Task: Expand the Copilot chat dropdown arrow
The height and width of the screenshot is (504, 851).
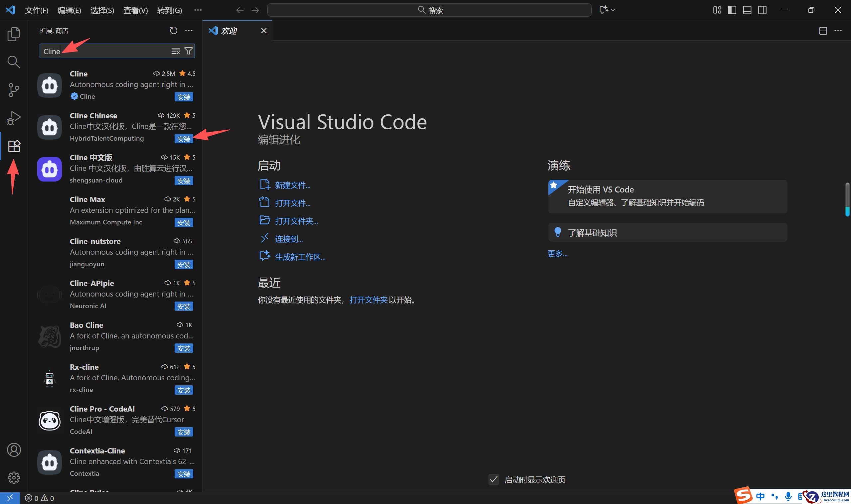Action: pos(613,10)
